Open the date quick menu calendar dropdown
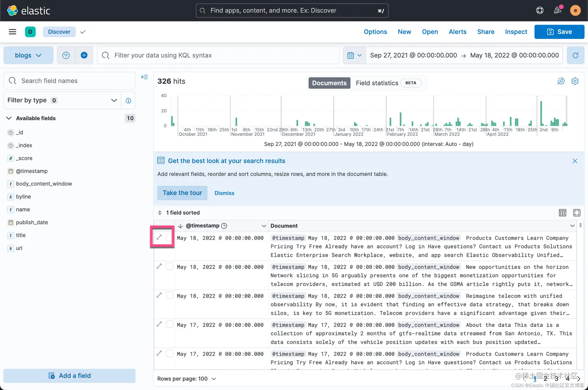 (x=354, y=55)
